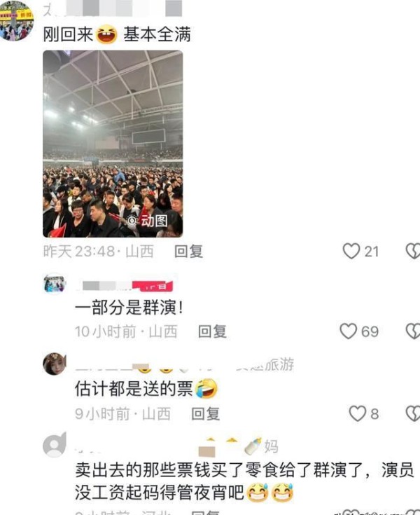
Task: Select comment text '刚回来 基本全满'
Action: [117, 34]
